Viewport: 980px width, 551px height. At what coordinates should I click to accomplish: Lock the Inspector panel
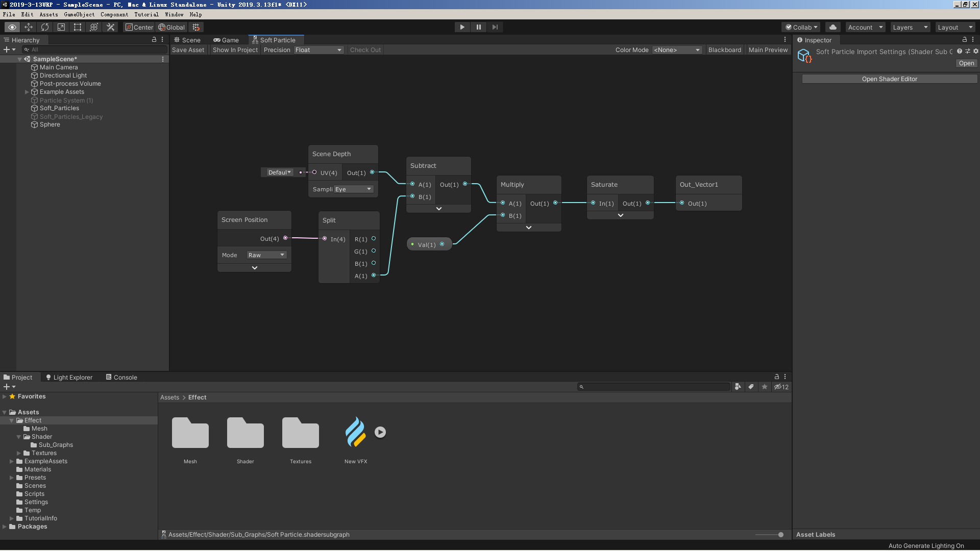click(x=965, y=39)
